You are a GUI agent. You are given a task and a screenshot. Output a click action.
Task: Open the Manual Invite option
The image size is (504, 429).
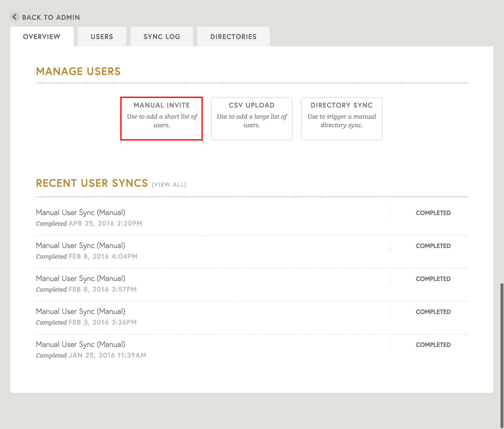click(161, 118)
